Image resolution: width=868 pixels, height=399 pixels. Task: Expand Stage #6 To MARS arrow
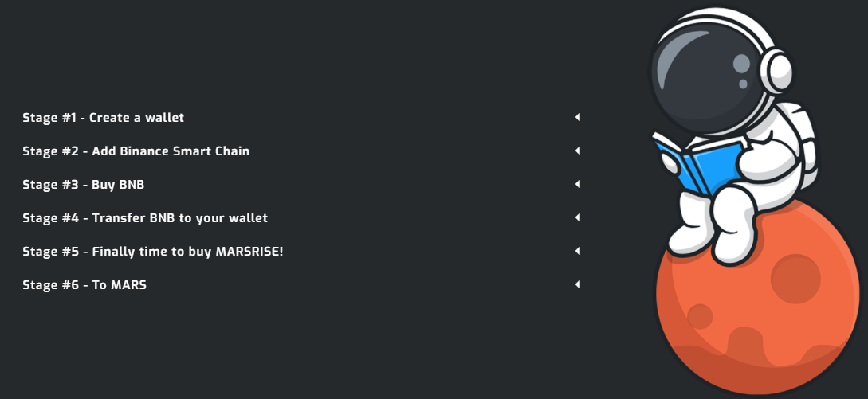click(578, 284)
